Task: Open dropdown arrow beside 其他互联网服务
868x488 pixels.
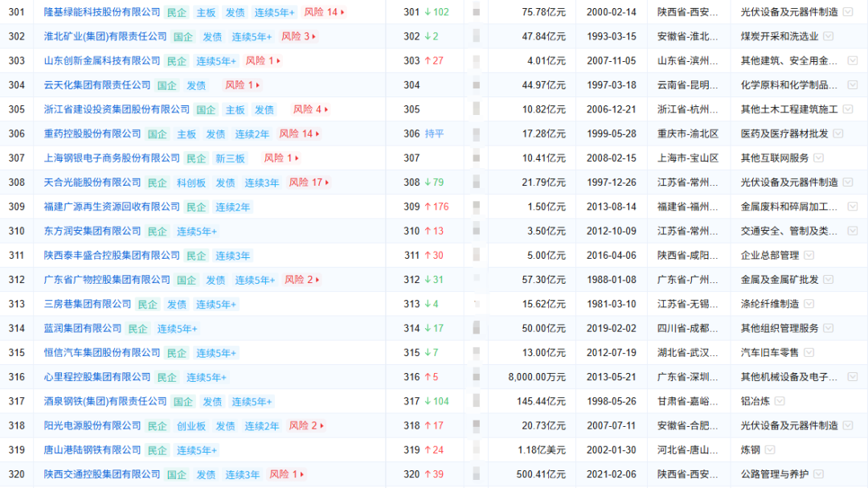Action: pyautogui.click(x=819, y=158)
